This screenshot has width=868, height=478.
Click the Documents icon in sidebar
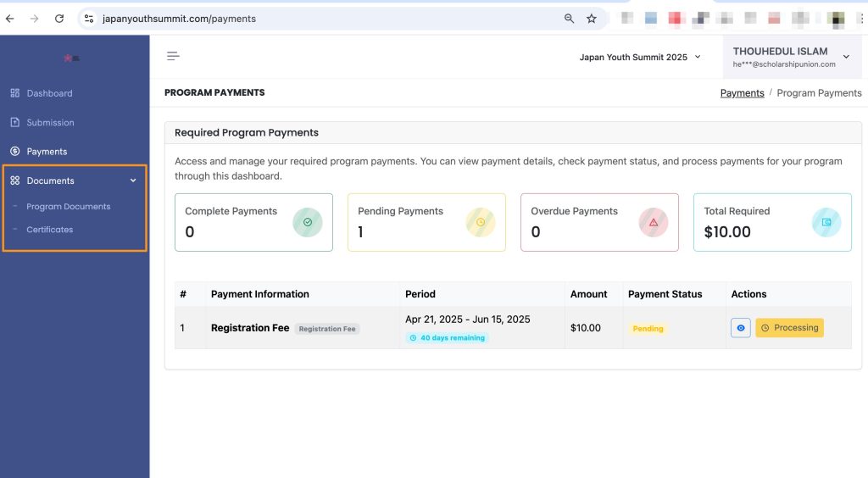click(x=15, y=181)
